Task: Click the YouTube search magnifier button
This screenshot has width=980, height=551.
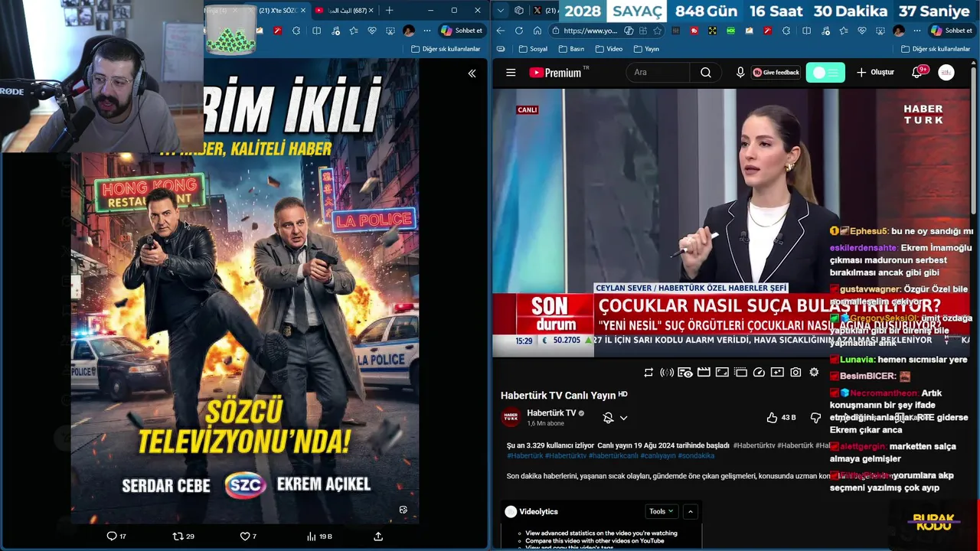Action: (706, 73)
